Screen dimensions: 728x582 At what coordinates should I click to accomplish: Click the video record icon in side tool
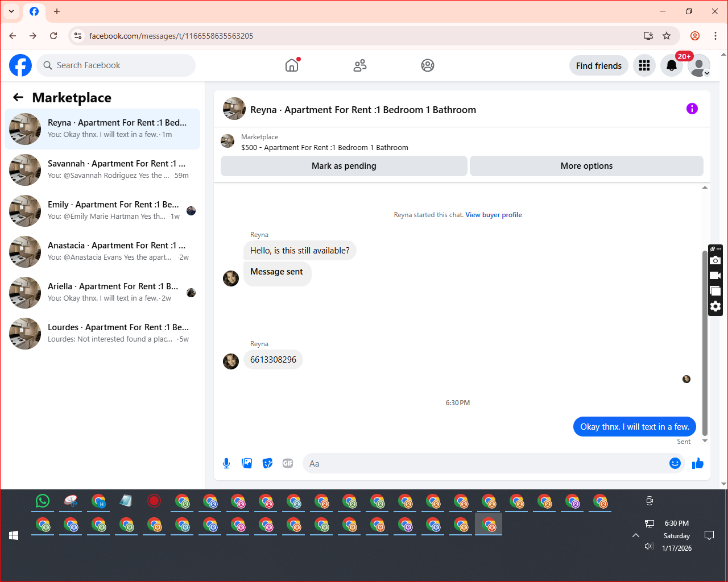(x=715, y=276)
